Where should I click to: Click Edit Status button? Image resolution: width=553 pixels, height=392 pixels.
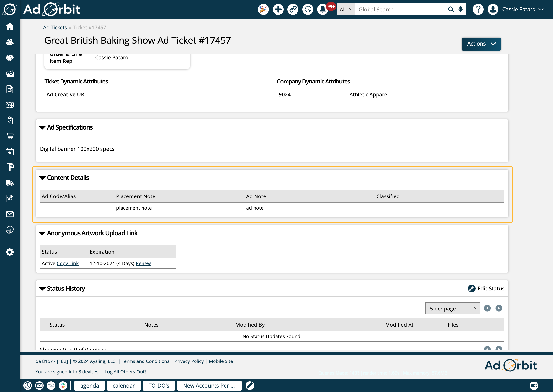click(486, 289)
